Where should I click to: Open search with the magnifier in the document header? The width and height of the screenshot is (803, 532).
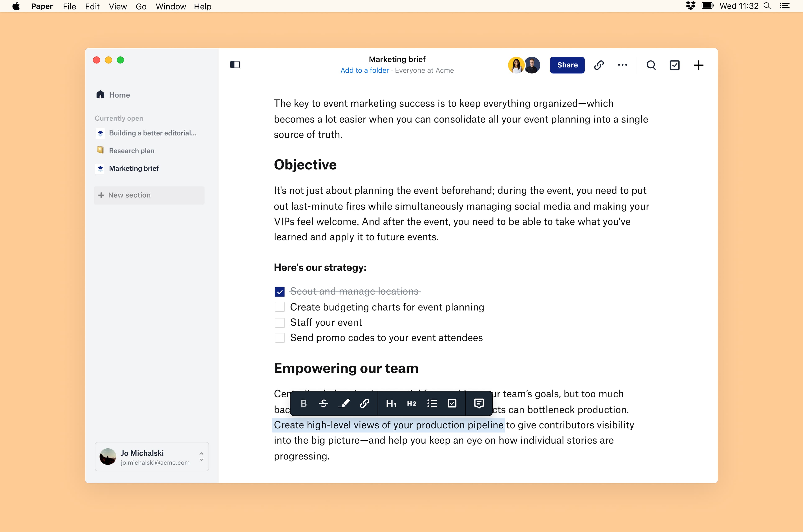pyautogui.click(x=651, y=65)
